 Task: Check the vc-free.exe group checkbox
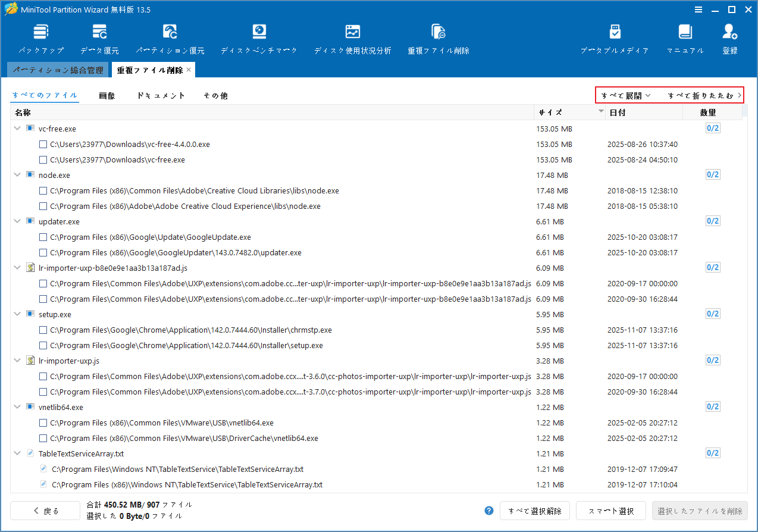click(30, 128)
